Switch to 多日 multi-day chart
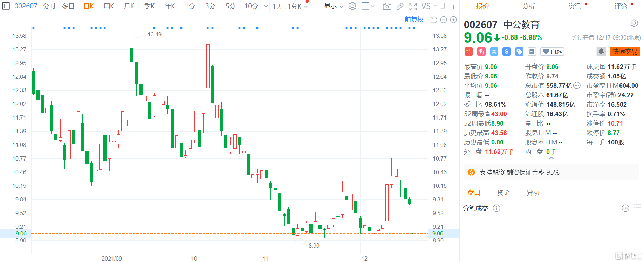 coord(68,6)
